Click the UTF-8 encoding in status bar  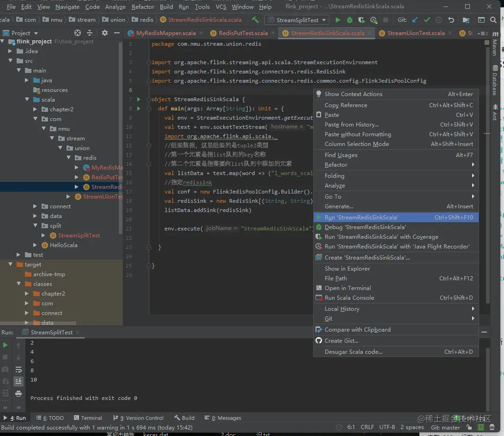[387, 427]
